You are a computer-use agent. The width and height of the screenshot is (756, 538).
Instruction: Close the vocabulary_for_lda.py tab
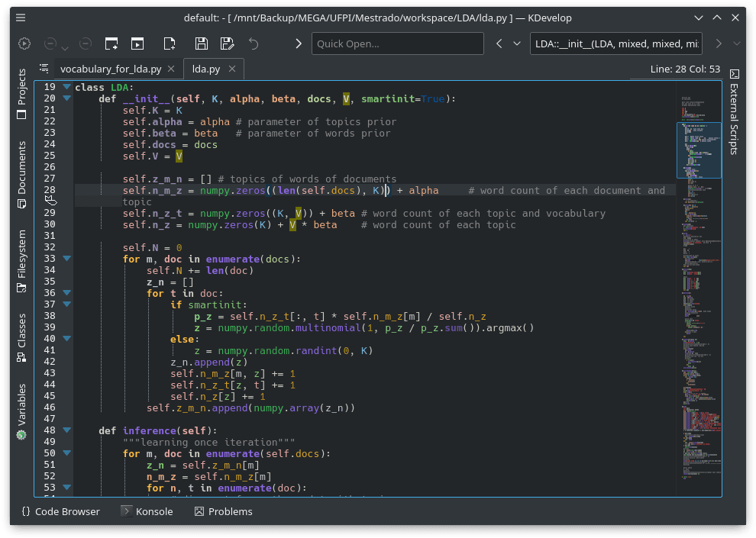coord(172,68)
